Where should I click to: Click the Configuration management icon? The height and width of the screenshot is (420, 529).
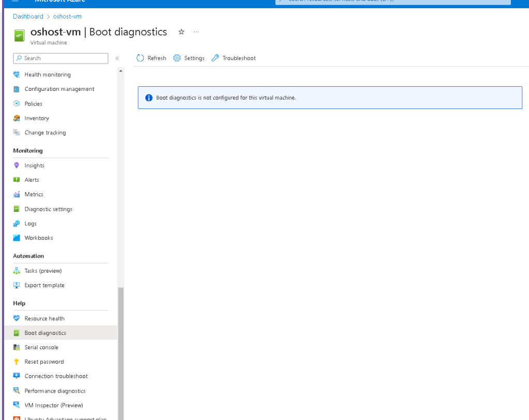[17, 89]
